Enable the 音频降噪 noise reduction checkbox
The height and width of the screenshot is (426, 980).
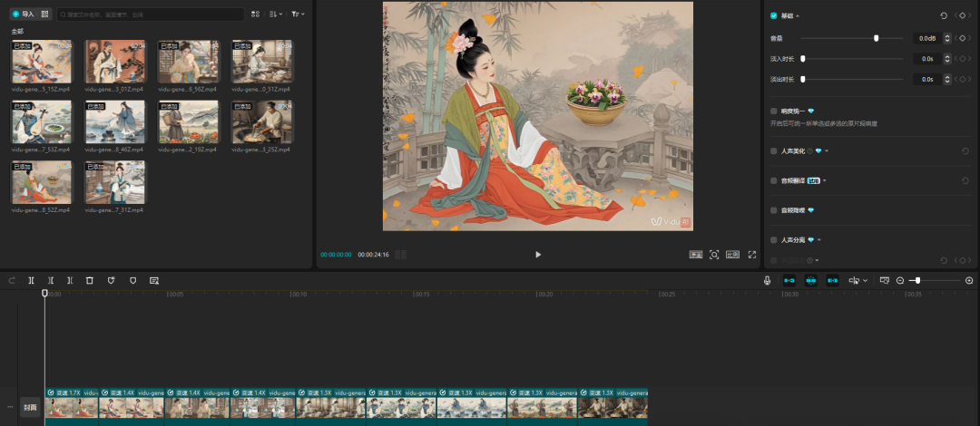pyautogui.click(x=774, y=210)
